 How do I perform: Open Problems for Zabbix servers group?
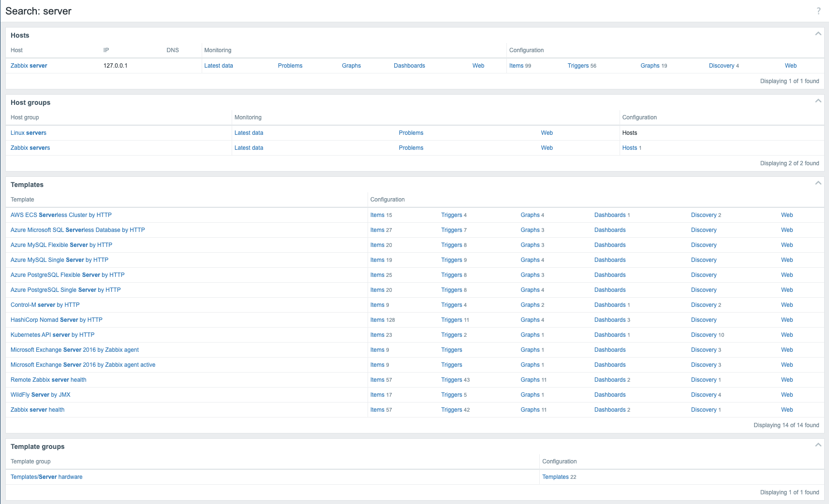click(x=411, y=148)
